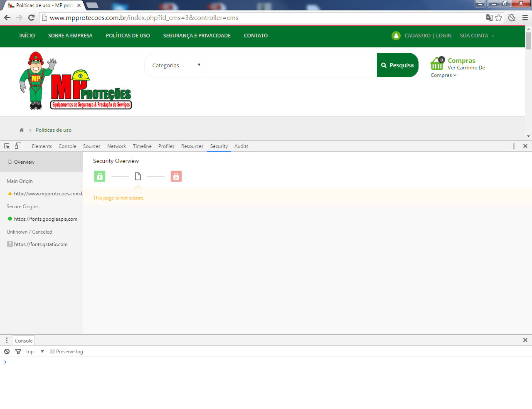Open the console drawer three-dot menu
The width and height of the screenshot is (532, 409).
(x=7, y=340)
